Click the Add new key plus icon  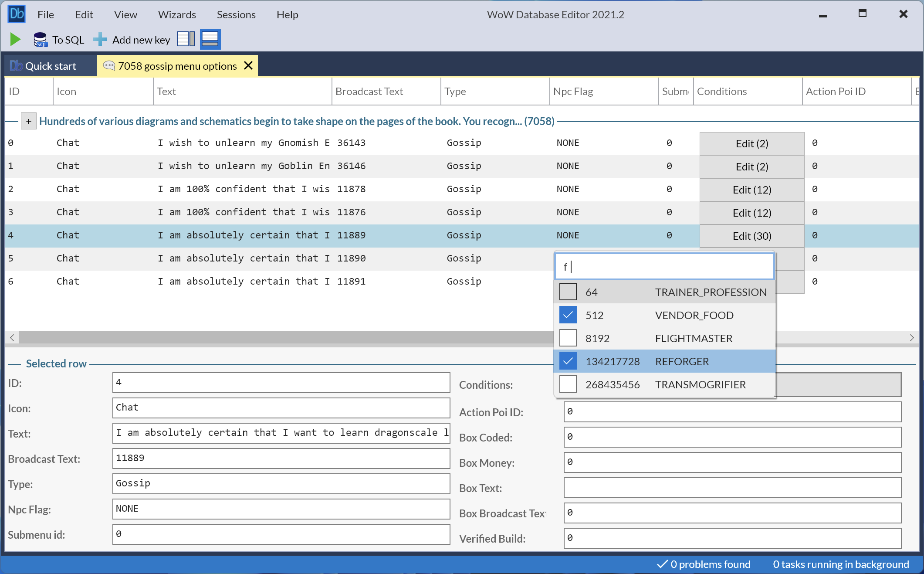tap(100, 39)
